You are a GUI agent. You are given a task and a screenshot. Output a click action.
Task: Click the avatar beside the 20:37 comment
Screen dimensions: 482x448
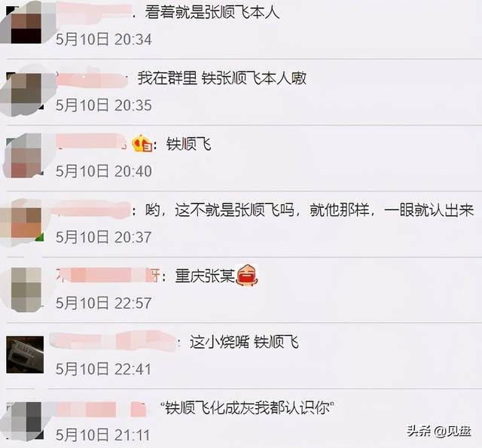(24, 222)
